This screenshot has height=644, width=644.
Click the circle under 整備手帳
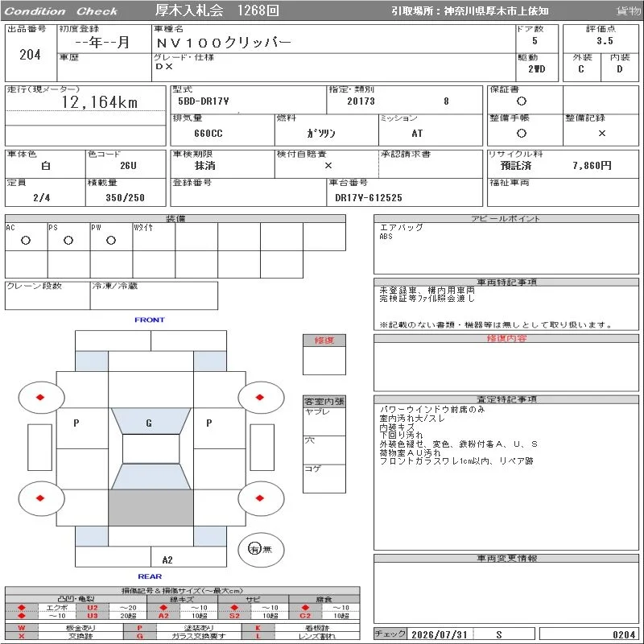(x=521, y=133)
